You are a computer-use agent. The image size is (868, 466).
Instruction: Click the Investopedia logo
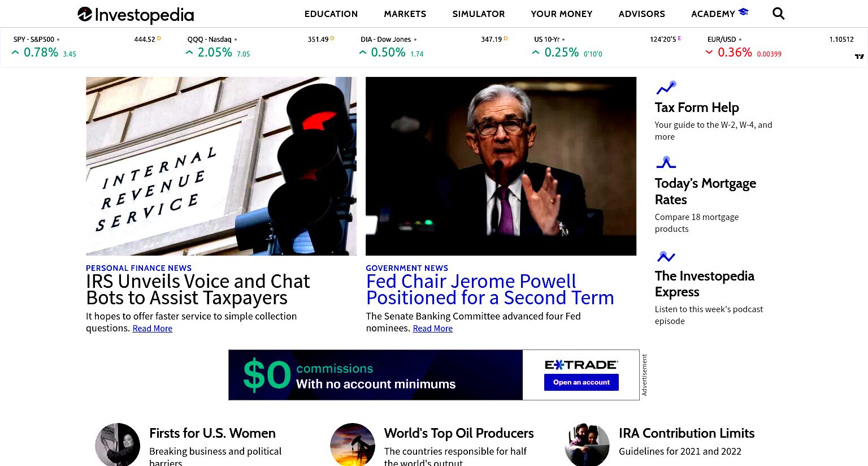tap(136, 15)
